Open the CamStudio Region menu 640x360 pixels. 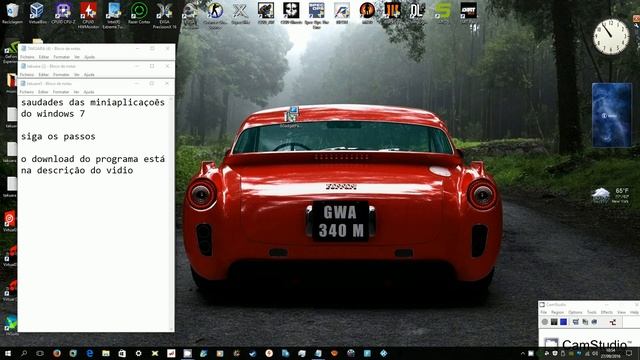pos(557,312)
